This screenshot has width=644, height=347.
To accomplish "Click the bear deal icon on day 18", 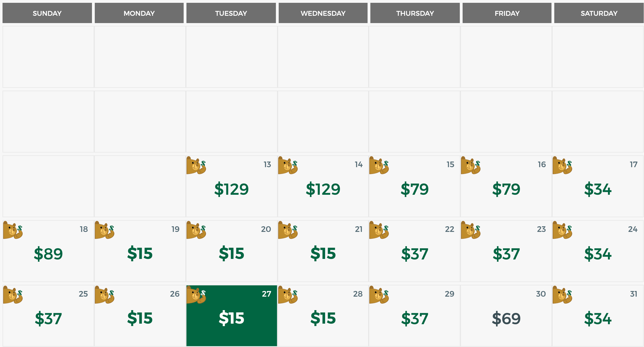I will (13, 230).
